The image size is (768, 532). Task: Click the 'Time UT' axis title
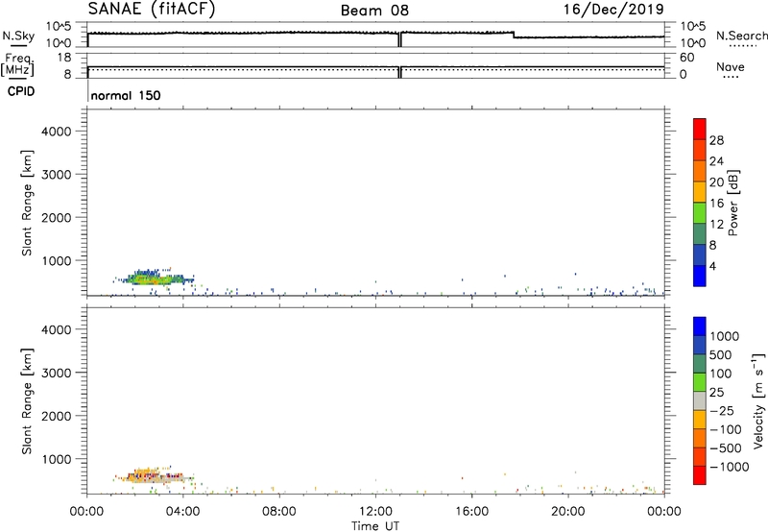pyautogui.click(x=375, y=526)
